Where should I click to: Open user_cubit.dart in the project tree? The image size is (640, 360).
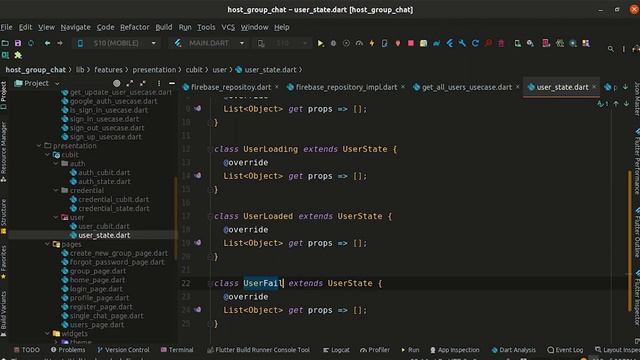104,227
